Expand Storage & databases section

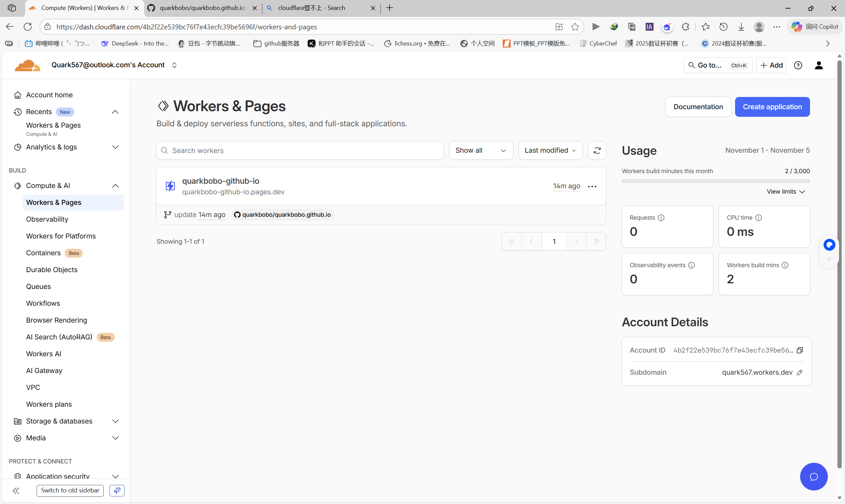[x=66, y=421]
